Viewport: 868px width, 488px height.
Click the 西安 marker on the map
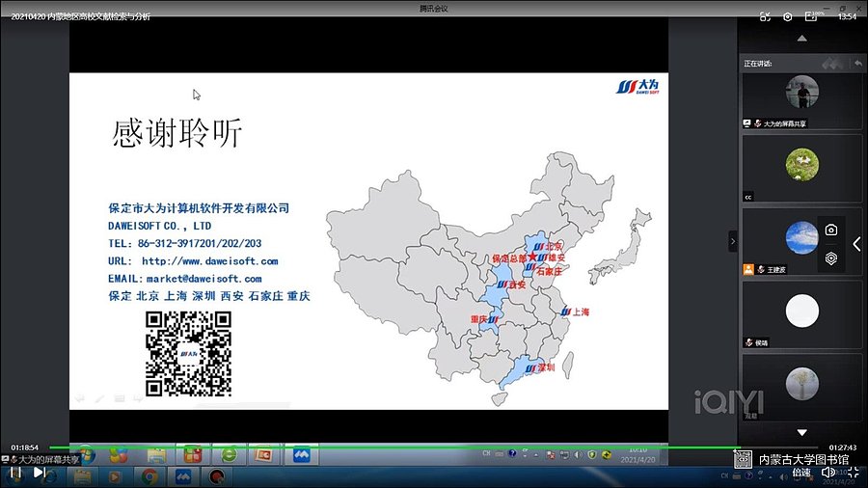511,285
